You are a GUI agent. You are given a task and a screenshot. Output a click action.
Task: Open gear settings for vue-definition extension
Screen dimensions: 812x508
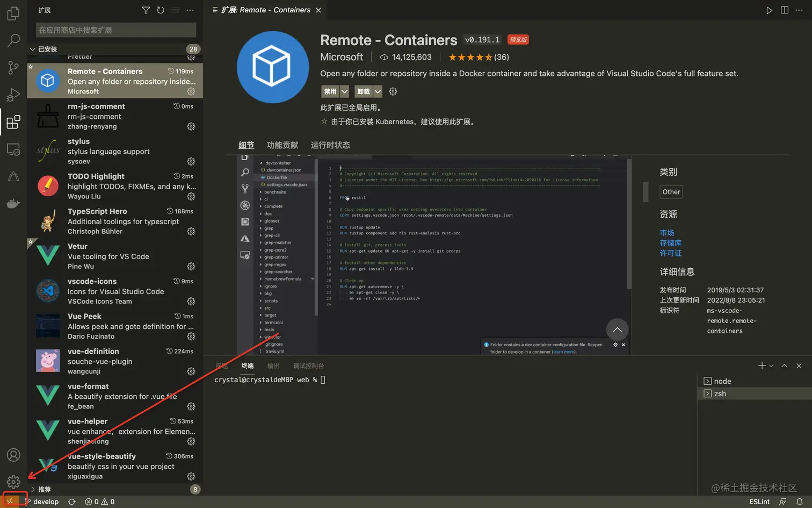click(191, 371)
